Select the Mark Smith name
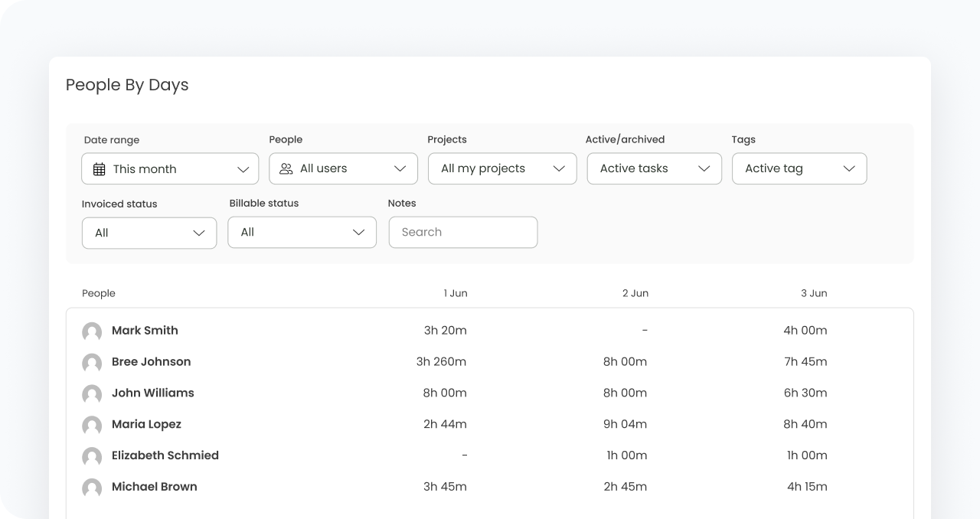The width and height of the screenshot is (980, 519). point(145,331)
